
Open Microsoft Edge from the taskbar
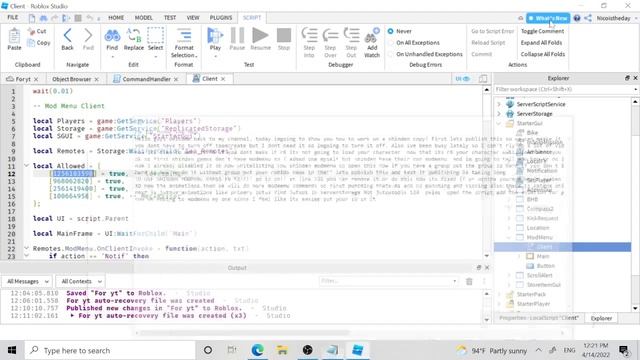pos(258,350)
